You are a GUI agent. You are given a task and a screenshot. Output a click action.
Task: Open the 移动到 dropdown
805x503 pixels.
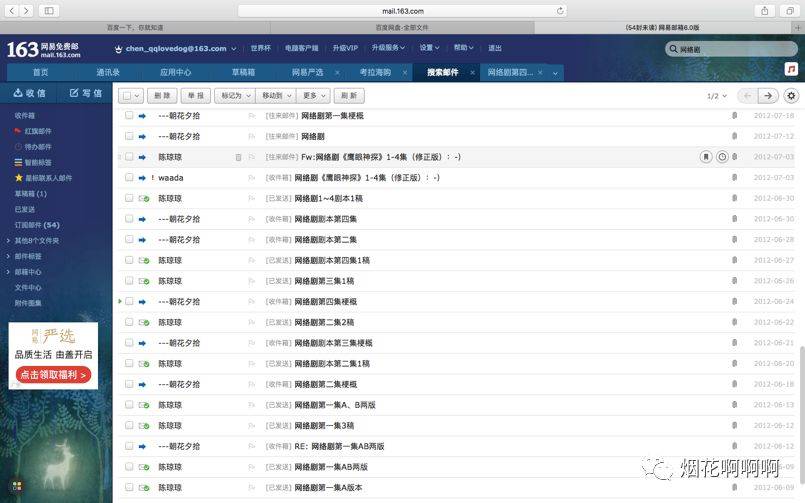point(276,96)
